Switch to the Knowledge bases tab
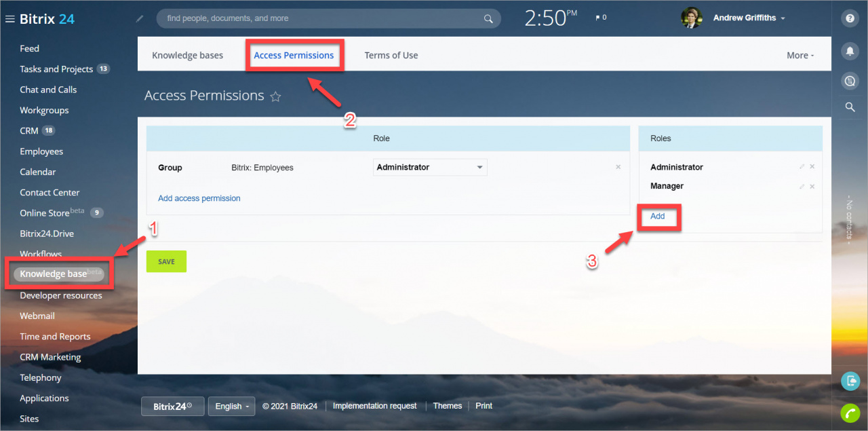Image resolution: width=868 pixels, height=431 pixels. (x=187, y=56)
